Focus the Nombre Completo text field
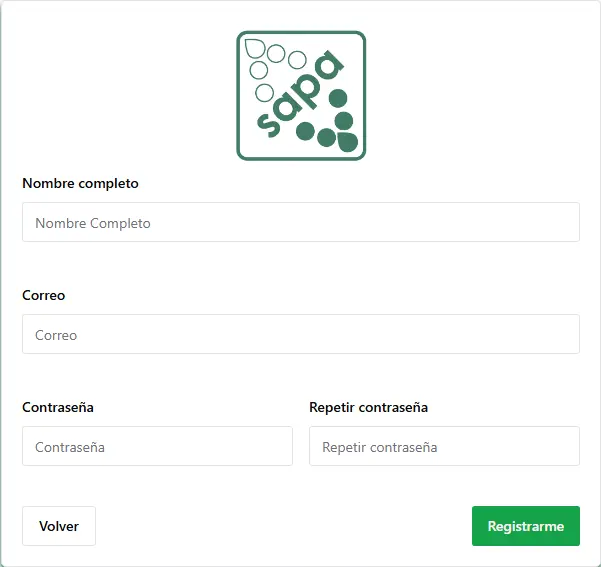 300,222
